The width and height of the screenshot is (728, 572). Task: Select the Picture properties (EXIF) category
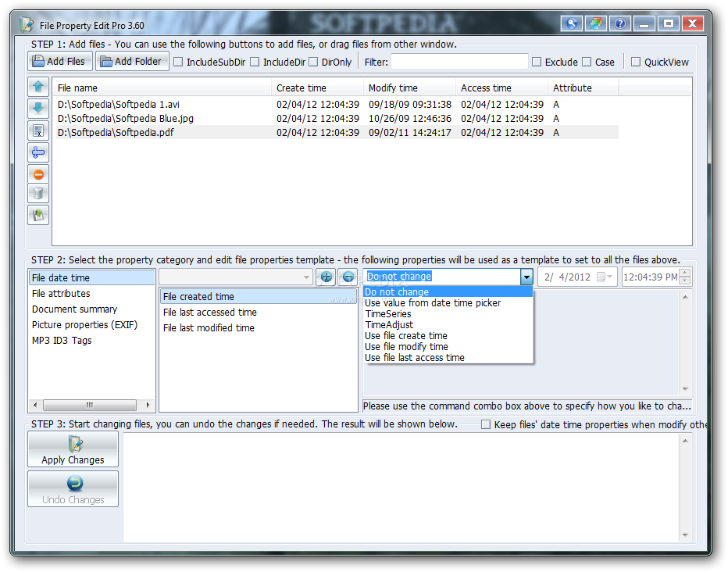tap(91, 325)
